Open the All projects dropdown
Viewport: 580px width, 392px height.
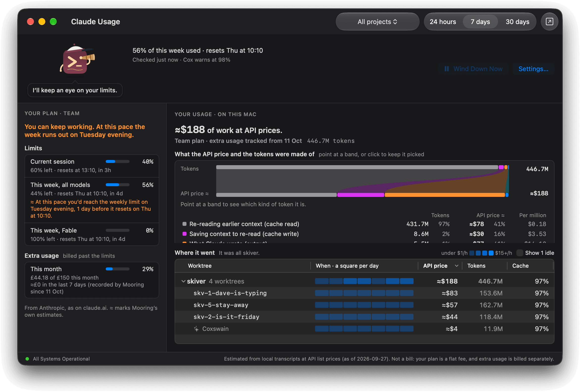[377, 22]
